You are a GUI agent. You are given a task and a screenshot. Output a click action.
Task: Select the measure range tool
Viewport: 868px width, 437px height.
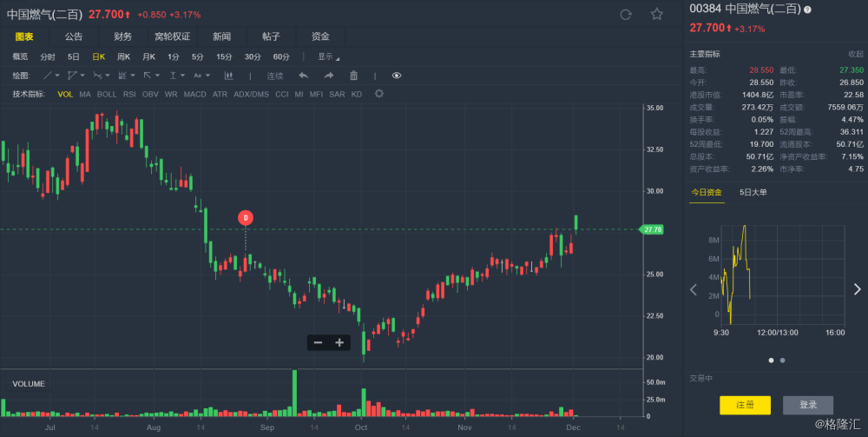(x=173, y=76)
